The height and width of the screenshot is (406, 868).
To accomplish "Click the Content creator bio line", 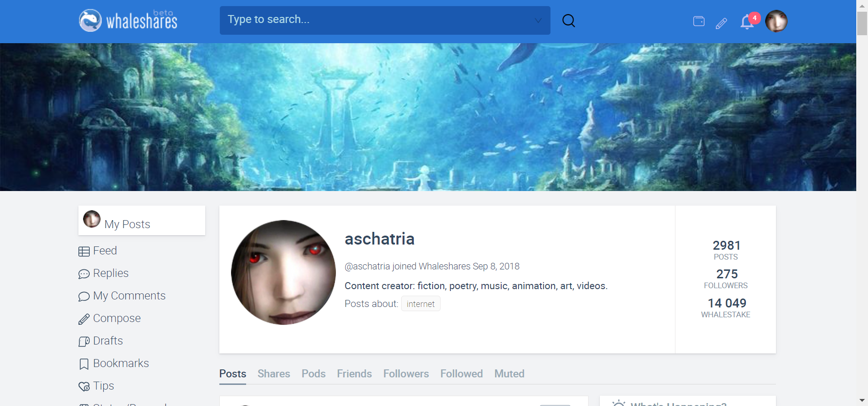I will coord(476,286).
